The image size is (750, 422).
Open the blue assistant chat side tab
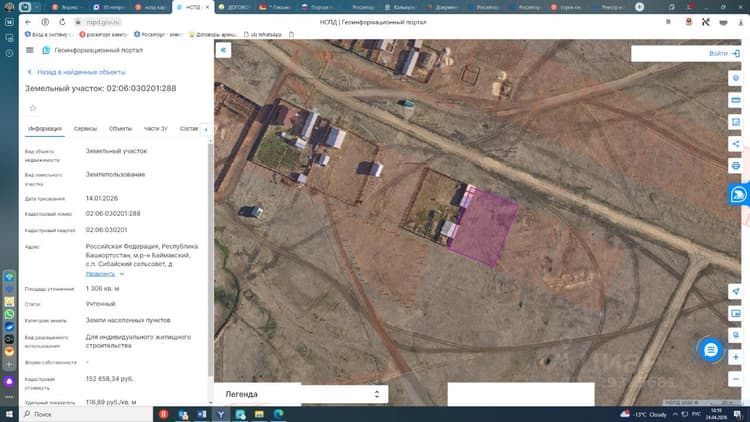(739, 195)
